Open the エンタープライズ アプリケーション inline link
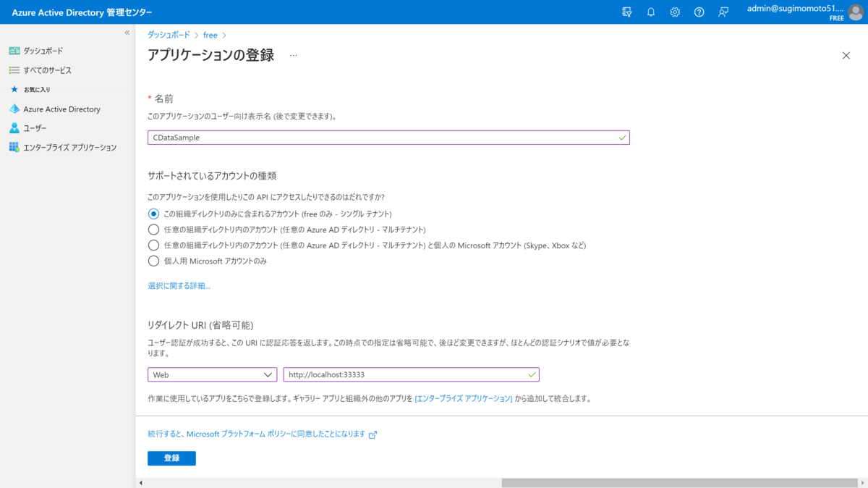The image size is (868, 488). click(464, 398)
